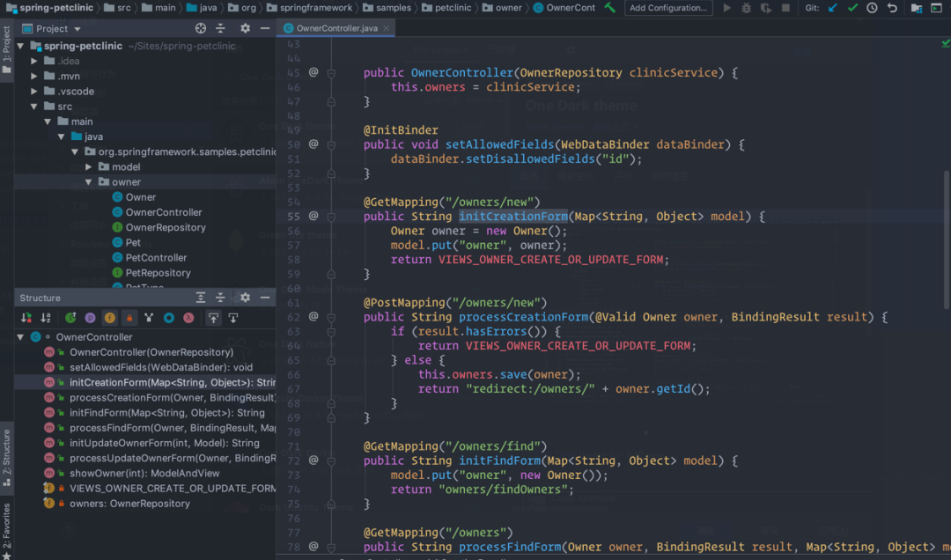The height and width of the screenshot is (560, 951).
Task: Toggle Autoscroll to Source in Structure
Action: (213, 317)
